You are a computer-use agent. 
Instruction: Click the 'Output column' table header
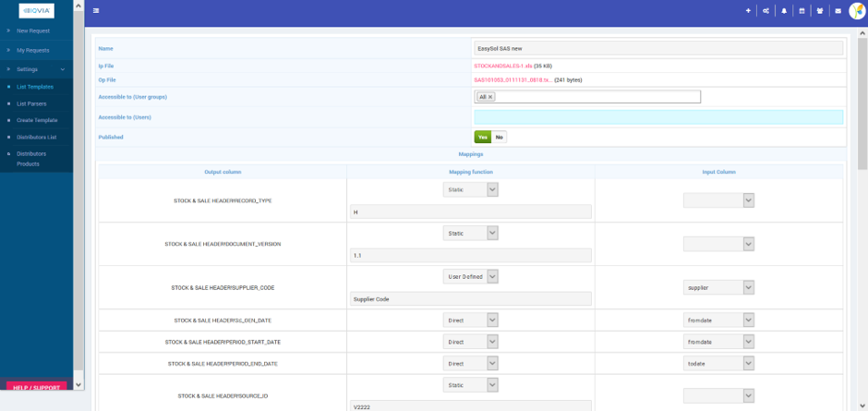223,172
